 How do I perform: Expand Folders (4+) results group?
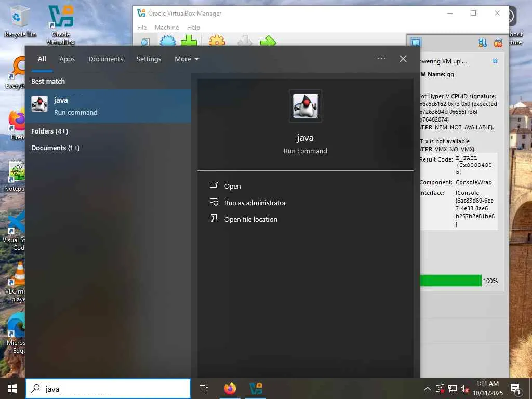pyautogui.click(x=49, y=131)
